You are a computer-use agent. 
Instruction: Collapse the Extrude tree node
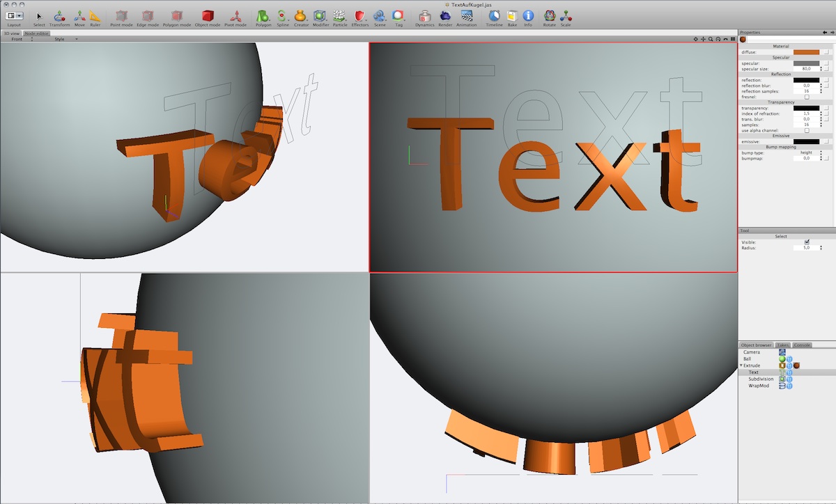[741, 365]
